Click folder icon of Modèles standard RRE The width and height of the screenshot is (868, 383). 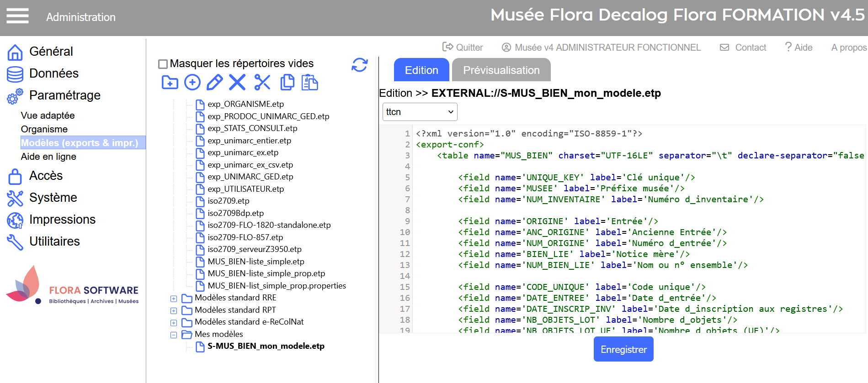click(x=186, y=299)
